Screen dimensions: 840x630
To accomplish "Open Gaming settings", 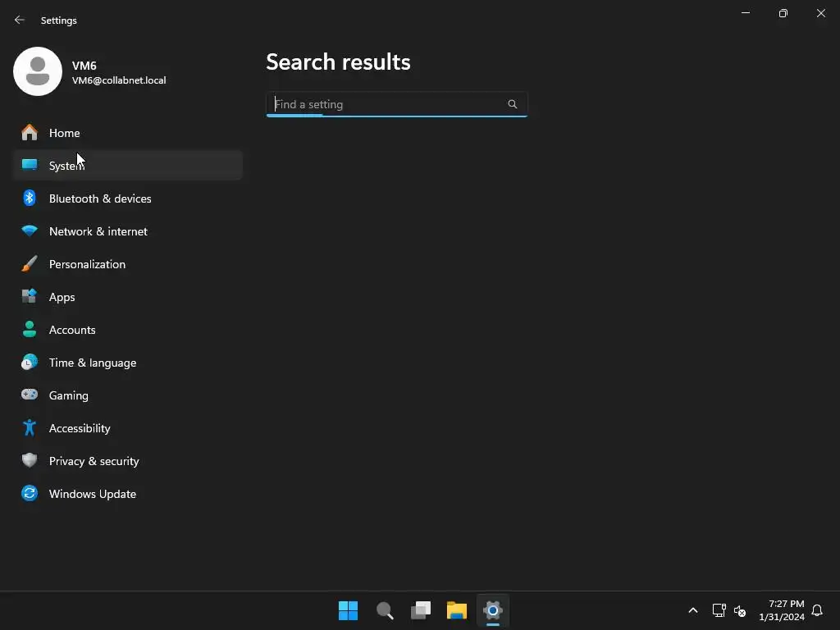I will [x=127, y=395].
